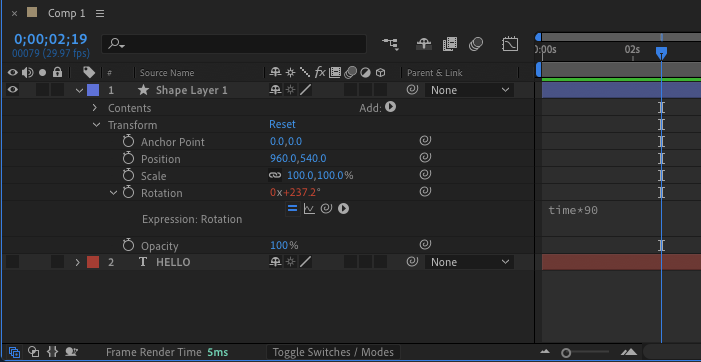This screenshot has height=362, width=701.
Task: Click parent pick whip for Shape Layer 1
Action: point(412,90)
